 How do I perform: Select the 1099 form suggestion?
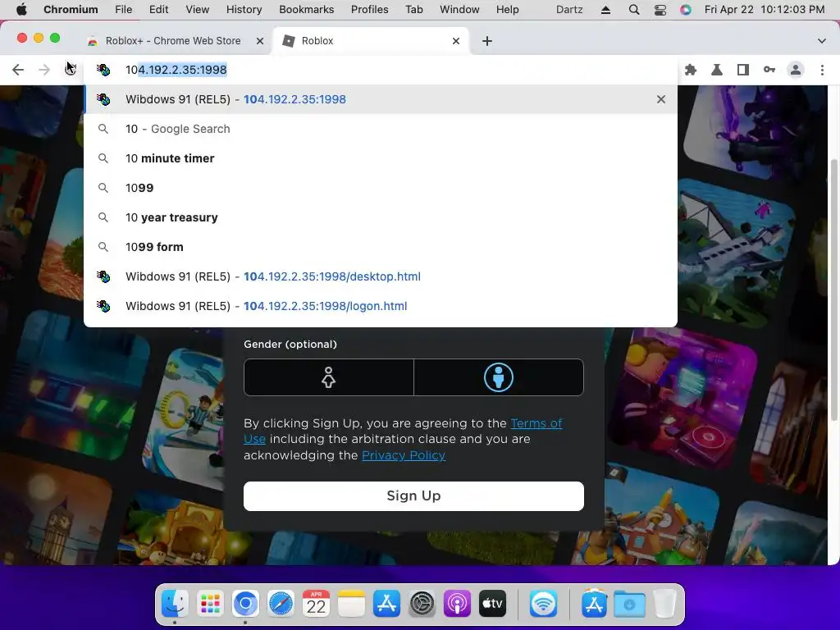381,247
